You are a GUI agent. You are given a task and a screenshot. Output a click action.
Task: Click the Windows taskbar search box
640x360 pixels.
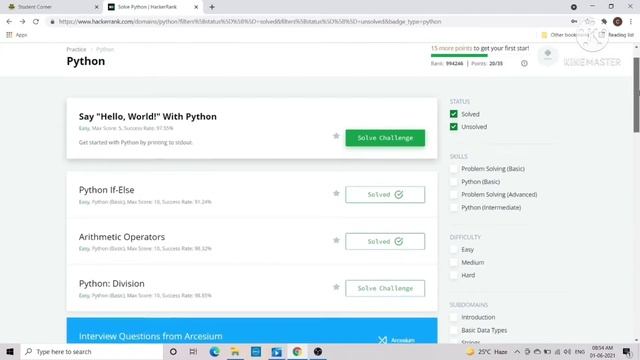click(92, 351)
